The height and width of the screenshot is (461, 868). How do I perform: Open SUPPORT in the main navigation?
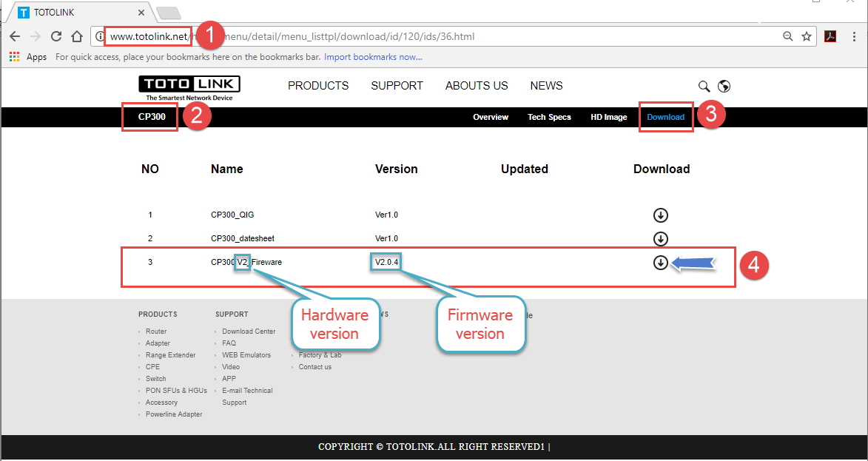397,86
